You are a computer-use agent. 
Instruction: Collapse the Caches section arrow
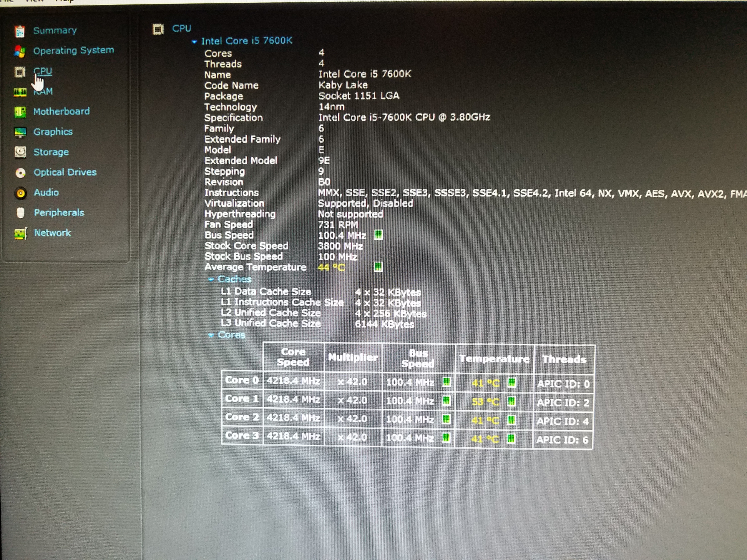click(211, 279)
